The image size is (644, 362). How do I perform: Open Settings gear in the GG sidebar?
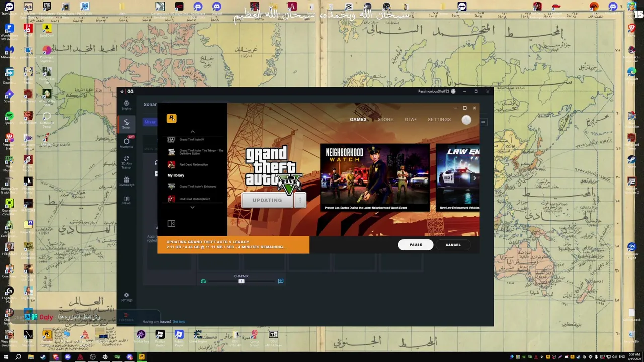pyautogui.click(x=126, y=297)
